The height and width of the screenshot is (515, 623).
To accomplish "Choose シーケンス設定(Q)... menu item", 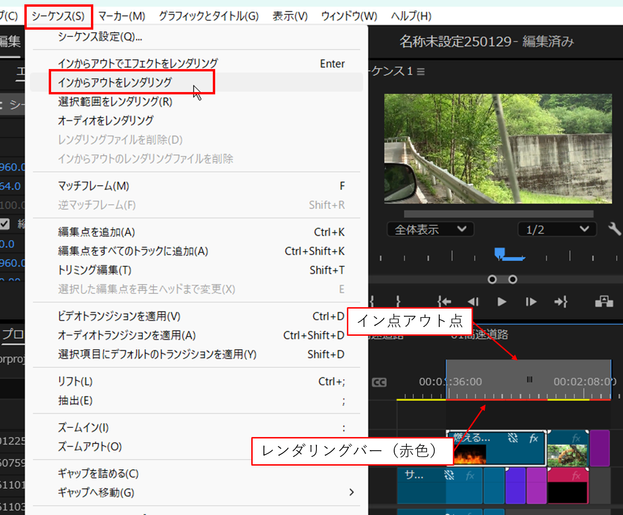I will point(196,37).
